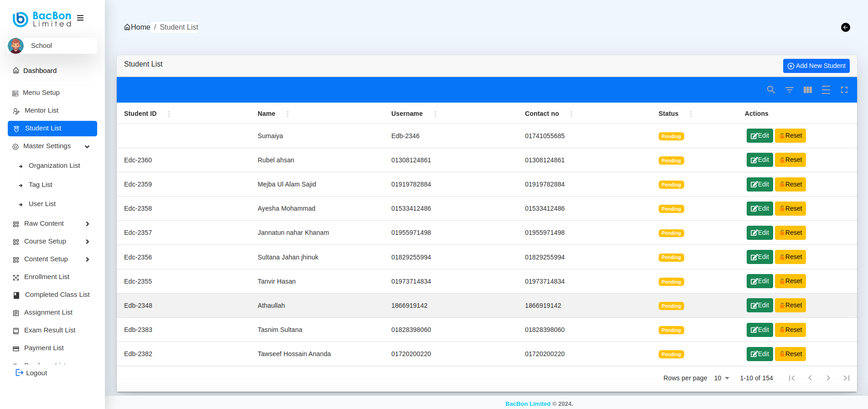Toggle table row density icon

(x=826, y=90)
